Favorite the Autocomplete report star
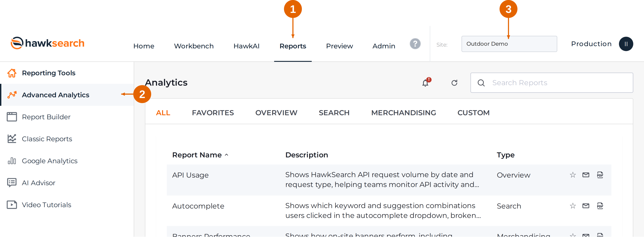 pyautogui.click(x=573, y=206)
